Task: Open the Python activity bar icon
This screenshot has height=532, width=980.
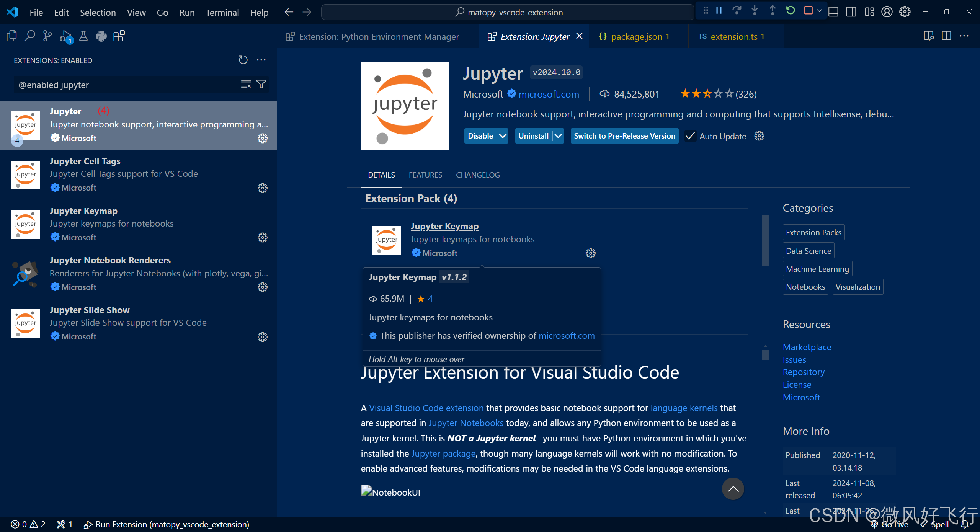Action: point(101,36)
